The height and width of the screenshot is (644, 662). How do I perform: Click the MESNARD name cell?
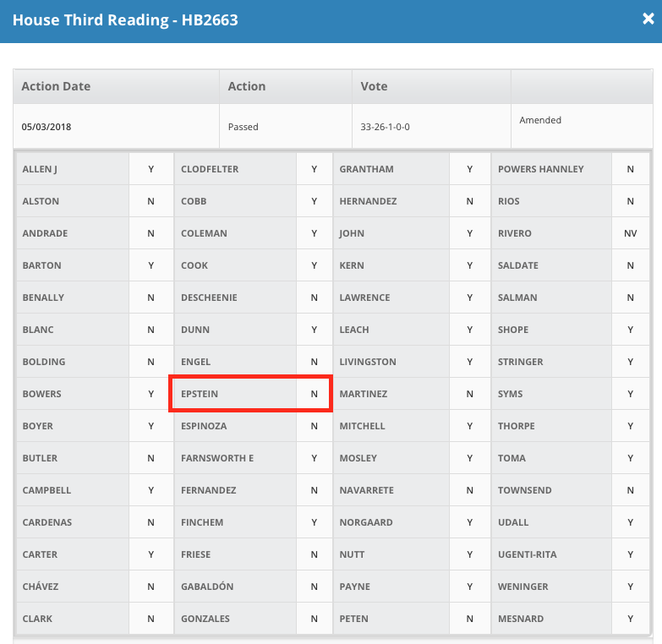click(551, 619)
